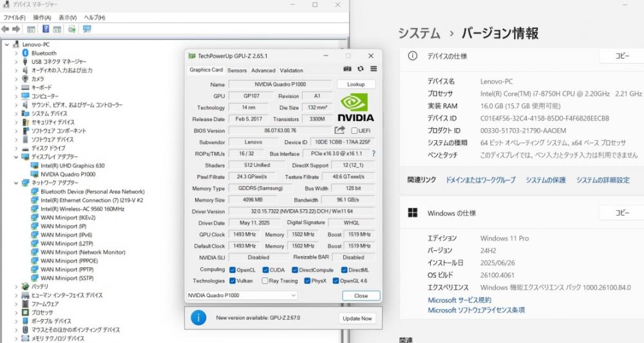Click the Device Manager forward arrow icon
644x343 pixels.
pyautogui.click(x=16, y=29)
